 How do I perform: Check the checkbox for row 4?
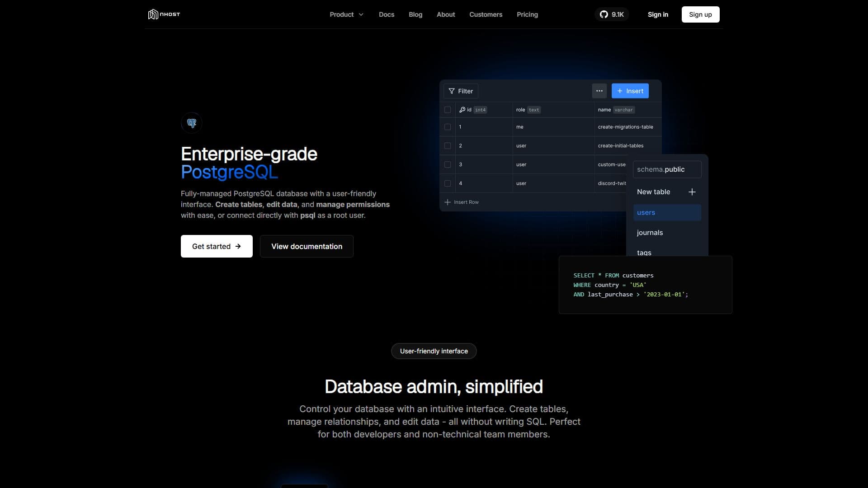[x=448, y=183]
